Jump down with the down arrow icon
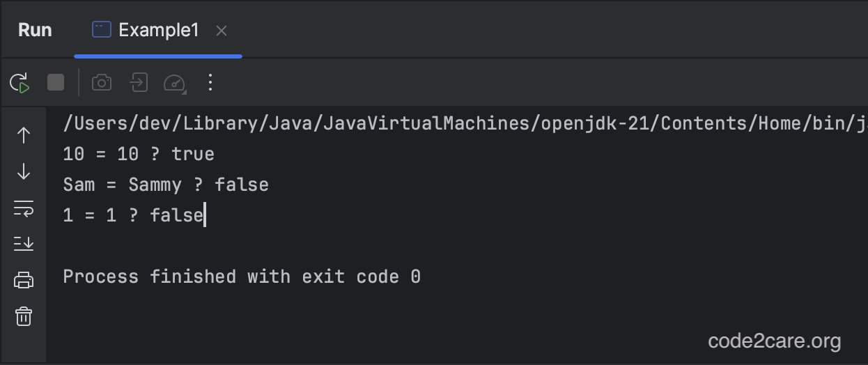 [24, 171]
